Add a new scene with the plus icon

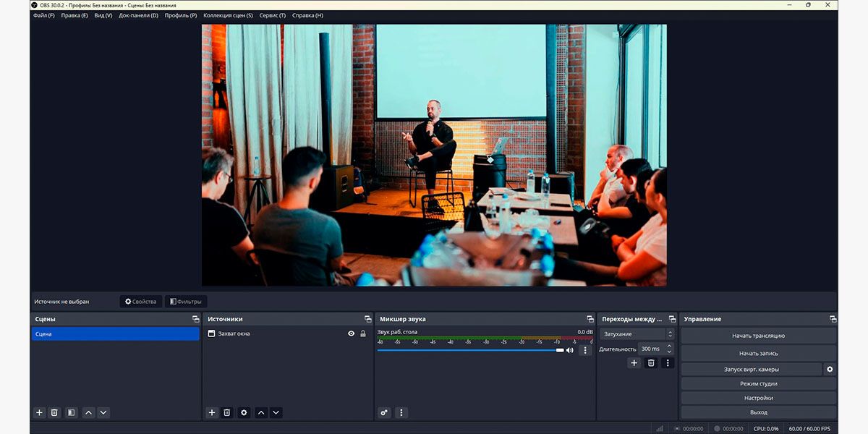point(38,412)
